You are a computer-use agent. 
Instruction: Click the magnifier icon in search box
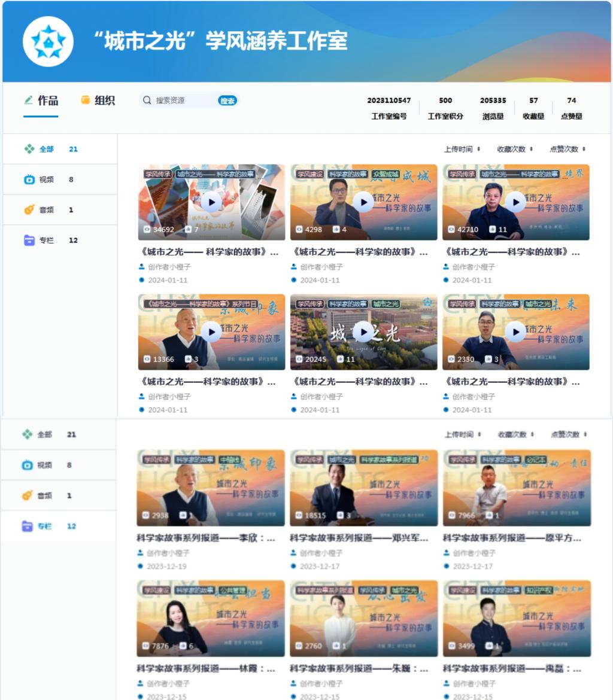click(x=147, y=101)
